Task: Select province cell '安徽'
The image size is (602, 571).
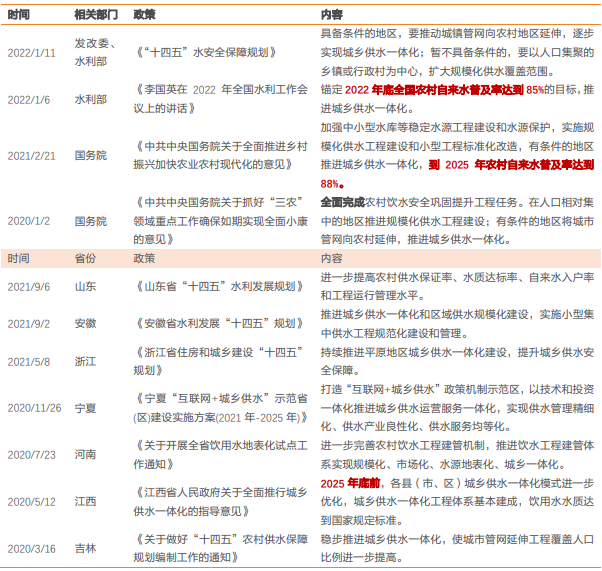Action: pyautogui.click(x=85, y=324)
